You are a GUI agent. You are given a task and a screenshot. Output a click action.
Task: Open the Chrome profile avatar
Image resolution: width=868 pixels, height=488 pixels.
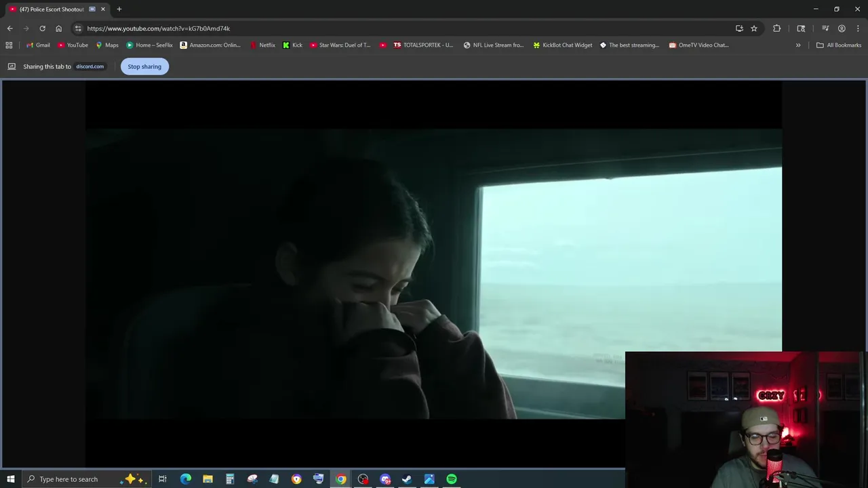(x=842, y=28)
